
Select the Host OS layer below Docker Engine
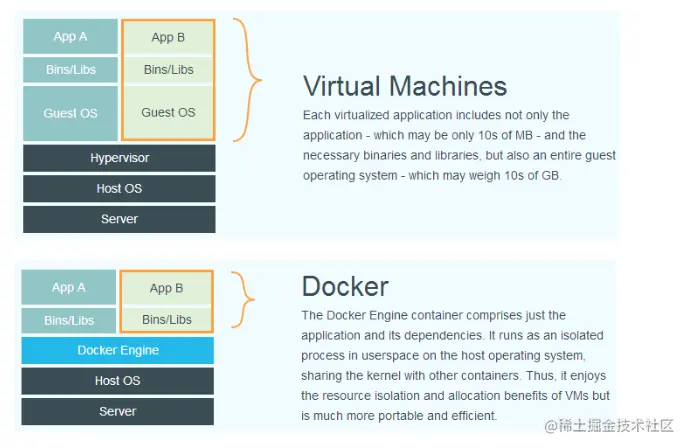pyautogui.click(x=118, y=381)
